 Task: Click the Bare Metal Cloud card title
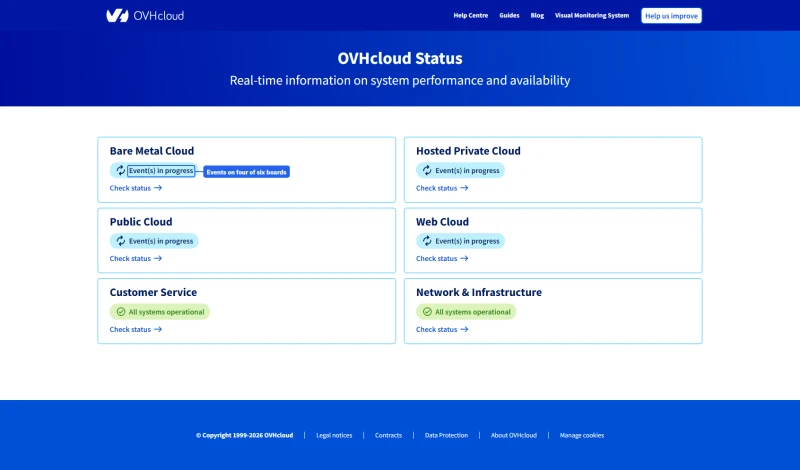coord(152,151)
